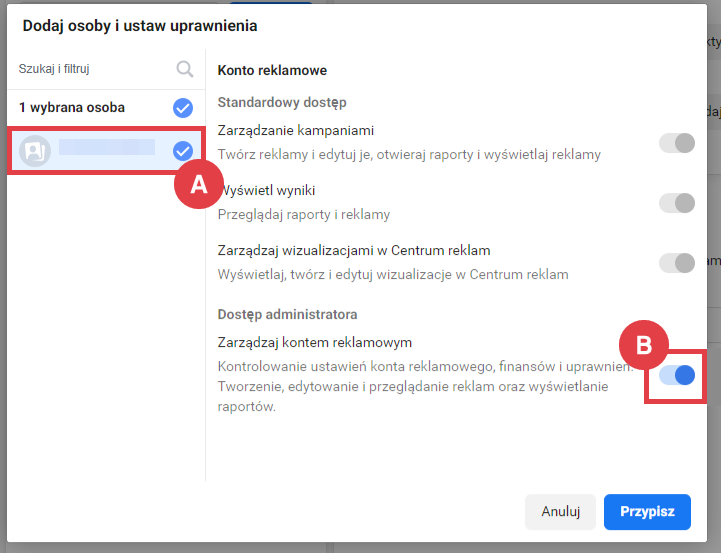Click the red B marker badge
Image resolution: width=721 pixels, height=553 pixels.
click(644, 345)
